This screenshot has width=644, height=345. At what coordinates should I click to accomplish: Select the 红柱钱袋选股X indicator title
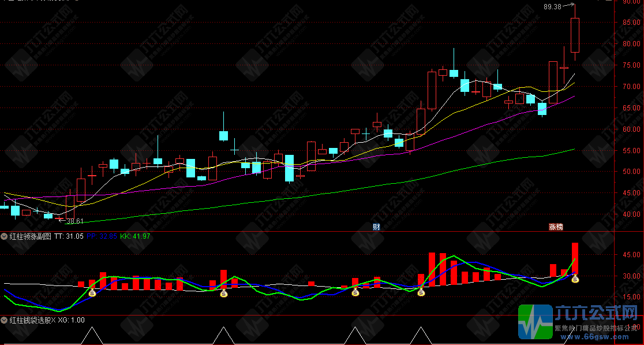[x=32, y=320]
